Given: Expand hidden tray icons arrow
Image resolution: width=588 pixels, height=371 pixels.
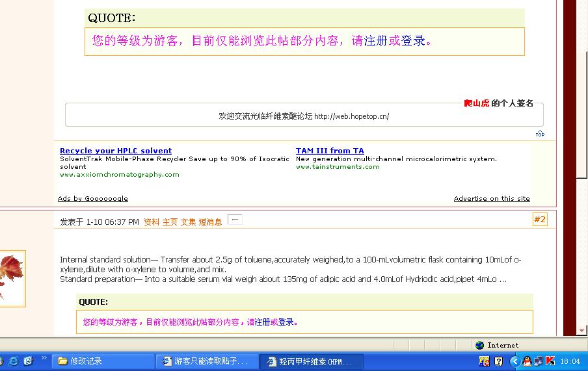Looking at the screenshot, I should [x=514, y=361].
